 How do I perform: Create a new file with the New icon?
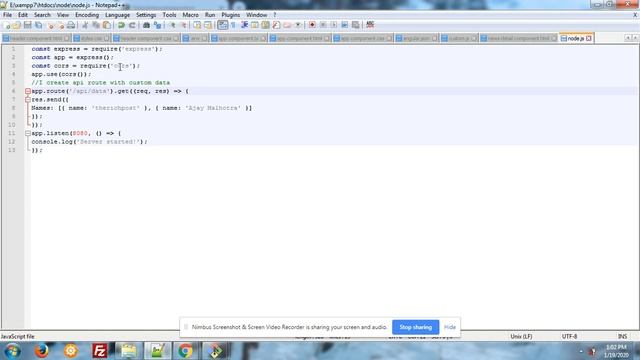coord(7,25)
